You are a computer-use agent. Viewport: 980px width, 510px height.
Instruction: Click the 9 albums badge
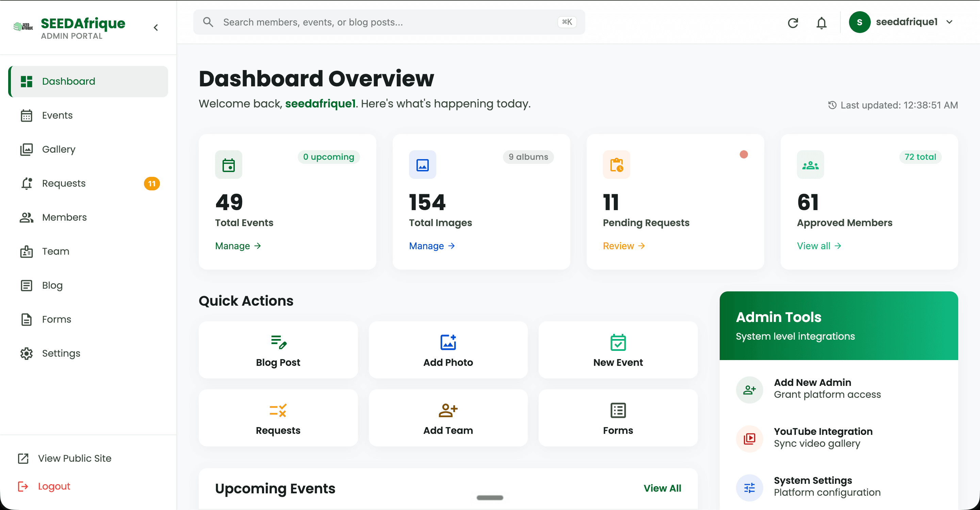pyautogui.click(x=528, y=157)
